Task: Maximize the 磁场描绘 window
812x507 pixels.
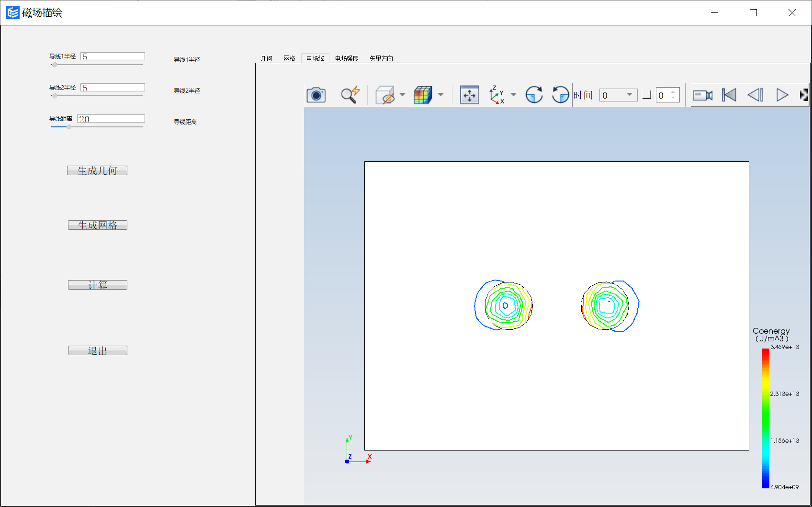Action: (x=753, y=13)
